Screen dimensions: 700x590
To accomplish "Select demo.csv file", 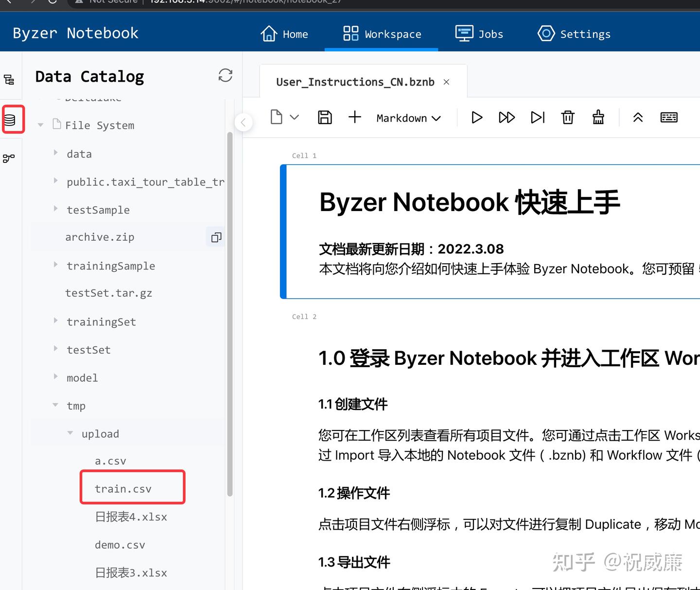I will click(120, 545).
